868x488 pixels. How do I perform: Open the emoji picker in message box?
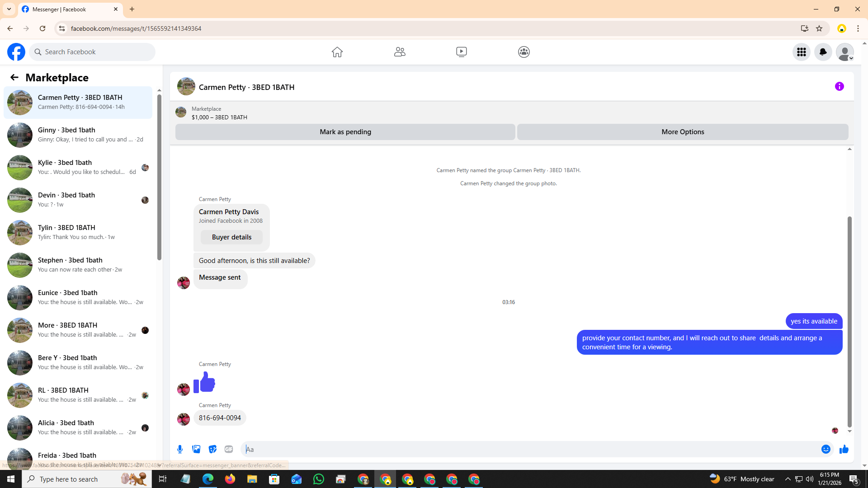click(826, 449)
